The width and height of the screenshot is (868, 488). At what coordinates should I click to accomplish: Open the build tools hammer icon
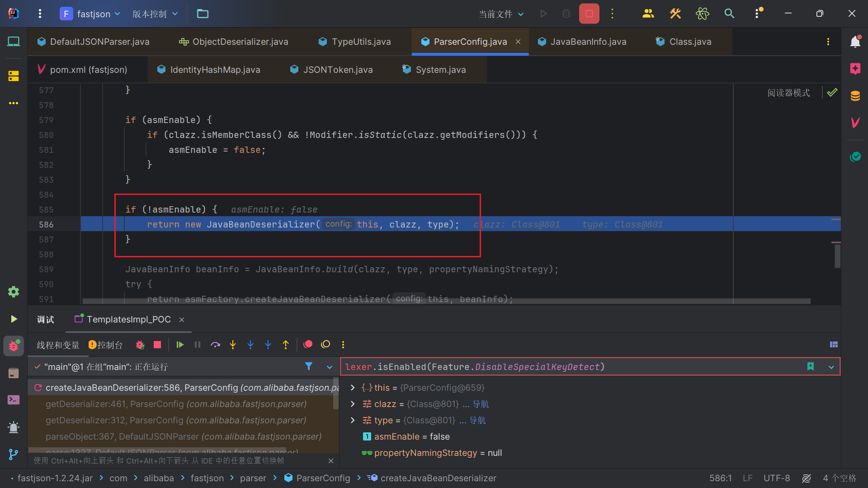coord(675,14)
